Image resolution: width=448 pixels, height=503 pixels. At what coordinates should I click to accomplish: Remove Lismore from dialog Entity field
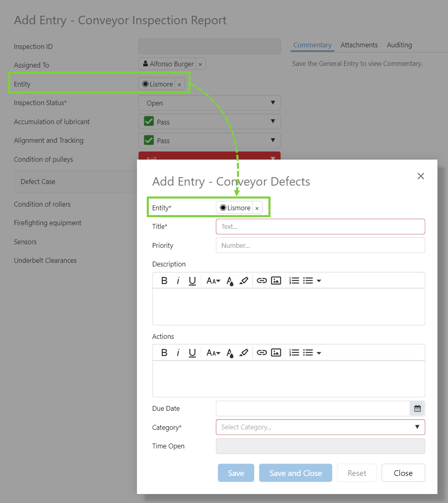tap(257, 208)
